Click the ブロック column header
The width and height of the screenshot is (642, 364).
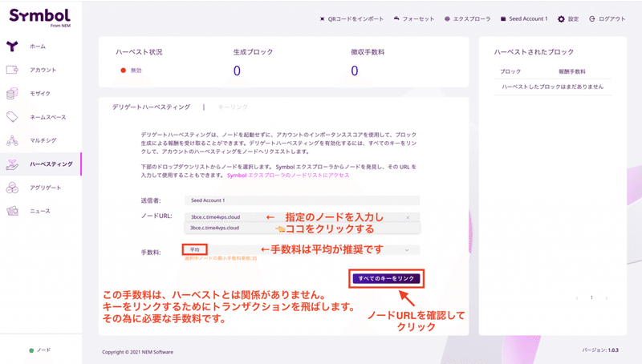(510, 71)
